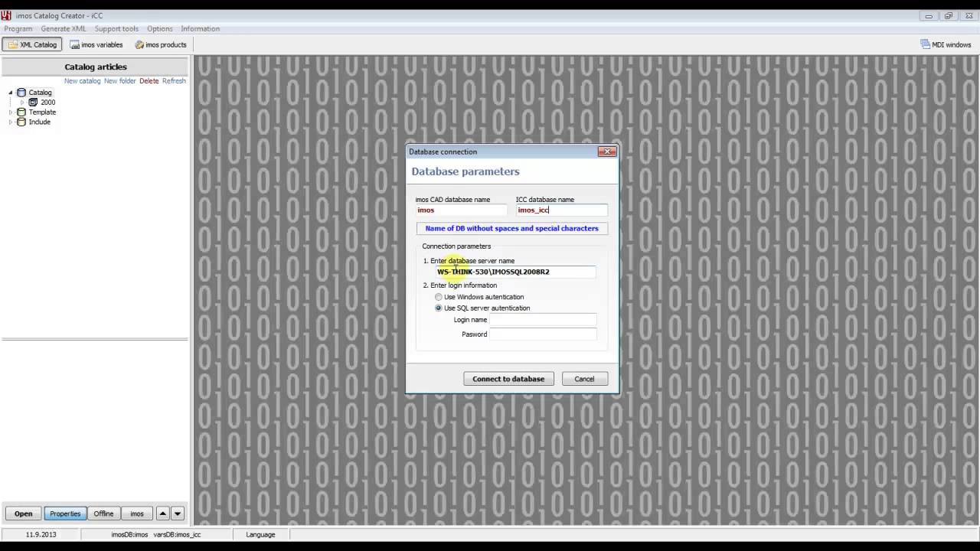Screen dimensions: 980x551
Task: Click the New folder link
Action: click(x=119, y=81)
